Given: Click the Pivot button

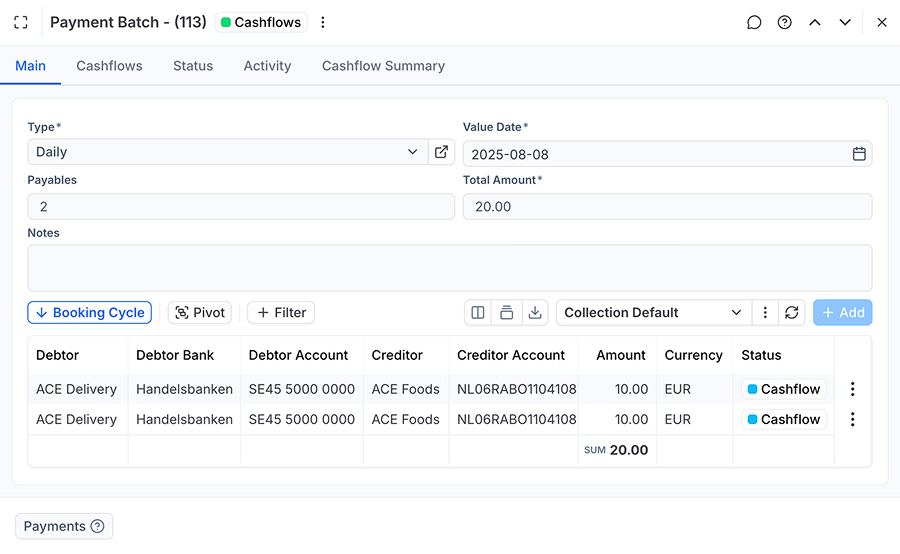Looking at the screenshot, I should click(199, 313).
